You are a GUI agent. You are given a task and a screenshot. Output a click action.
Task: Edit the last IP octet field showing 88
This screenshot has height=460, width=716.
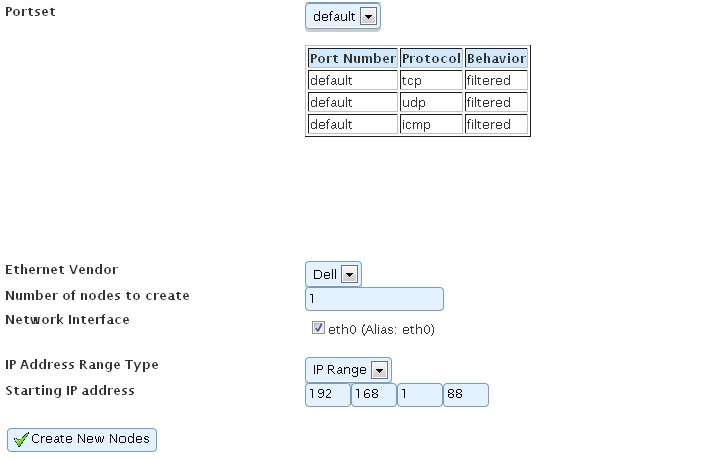[466, 395]
